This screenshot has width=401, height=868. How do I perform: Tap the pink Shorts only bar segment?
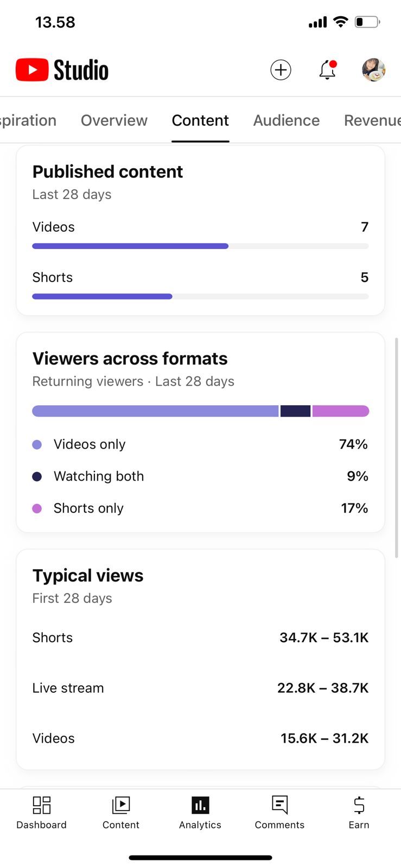[x=341, y=411]
